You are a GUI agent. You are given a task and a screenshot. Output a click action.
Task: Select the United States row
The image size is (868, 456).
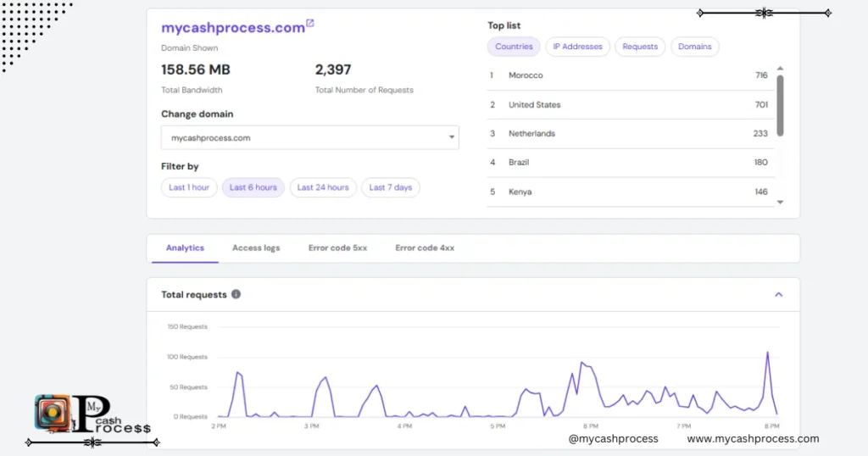pos(631,104)
